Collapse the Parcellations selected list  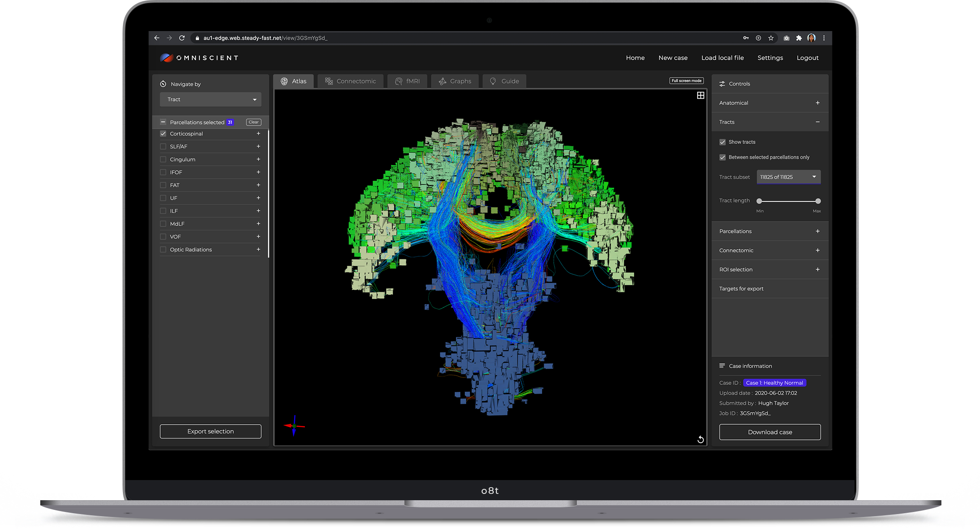(x=163, y=122)
